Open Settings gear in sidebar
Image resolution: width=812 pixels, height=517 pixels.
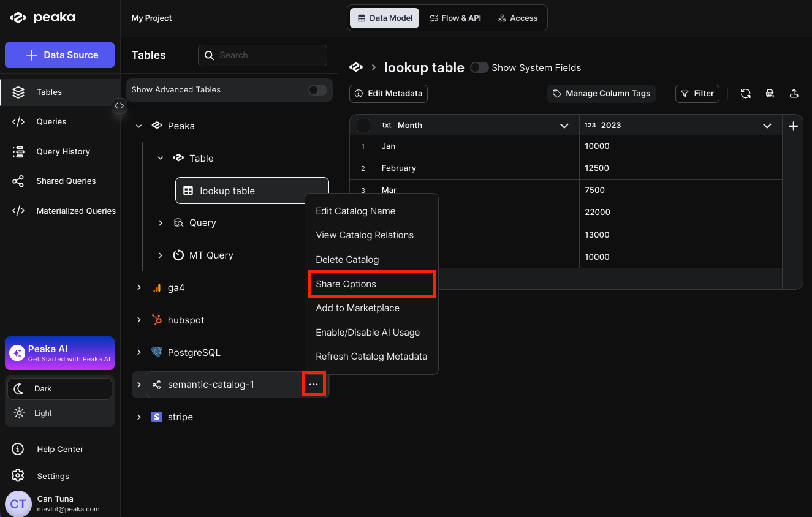coord(18,476)
